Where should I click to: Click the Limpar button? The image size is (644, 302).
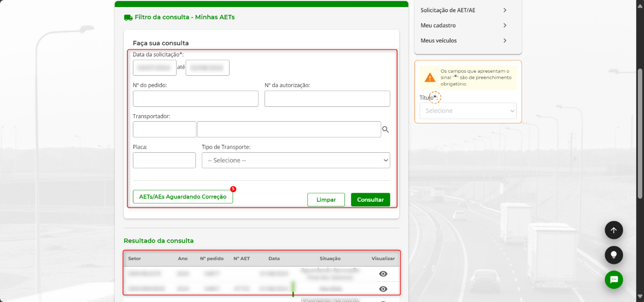[x=326, y=200]
